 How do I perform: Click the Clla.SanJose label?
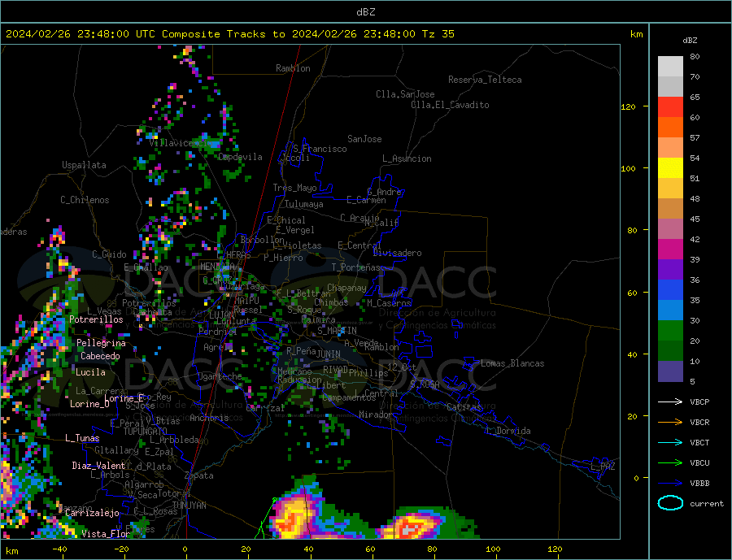point(405,93)
